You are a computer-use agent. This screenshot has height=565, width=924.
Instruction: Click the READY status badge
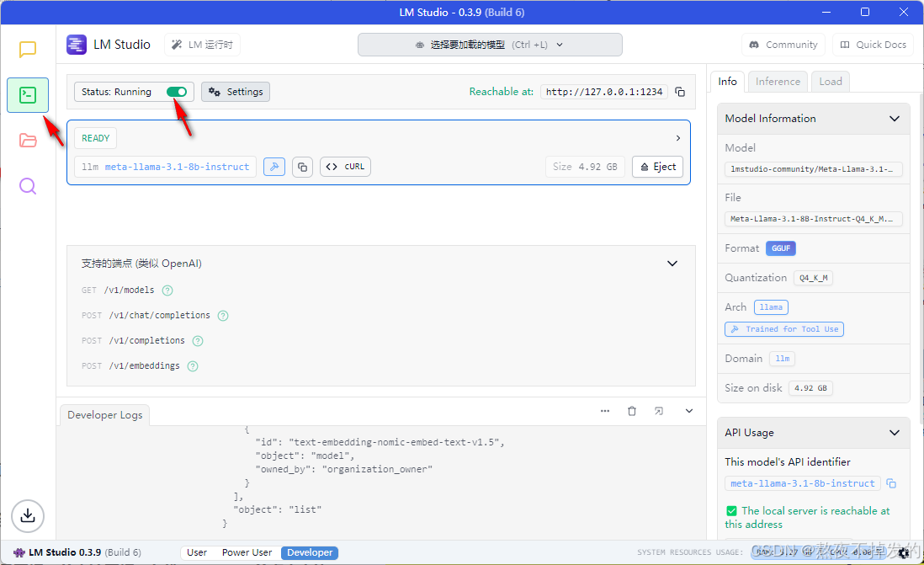pyautogui.click(x=95, y=138)
